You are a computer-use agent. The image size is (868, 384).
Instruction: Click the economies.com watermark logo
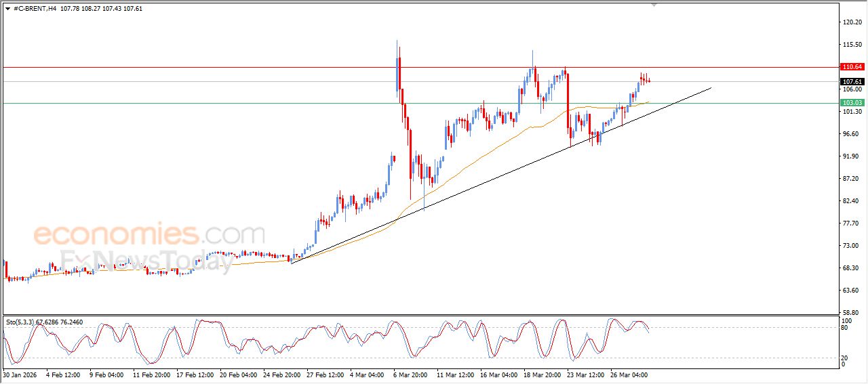point(149,235)
